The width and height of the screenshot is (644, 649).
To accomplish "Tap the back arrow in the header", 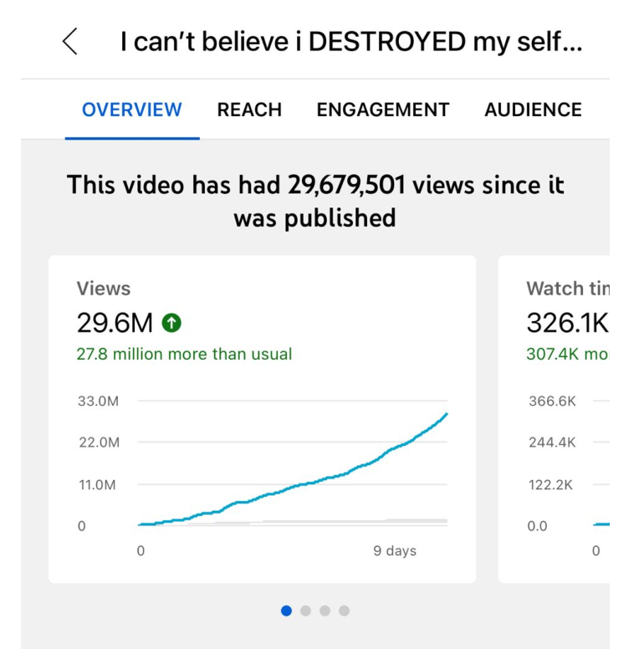I will pyautogui.click(x=70, y=41).
